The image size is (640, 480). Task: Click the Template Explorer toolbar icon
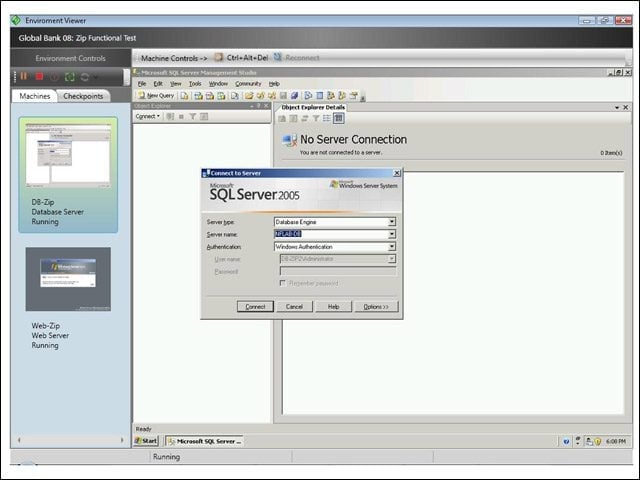click(x=342, y=96)
